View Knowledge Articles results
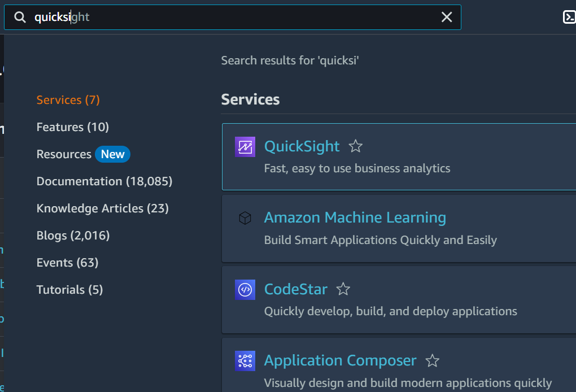The height and width of the screenshot is (392, 576). click(102, 208)
